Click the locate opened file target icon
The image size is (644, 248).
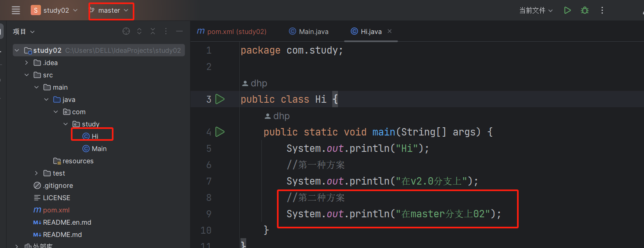click(x=126, y=32)
